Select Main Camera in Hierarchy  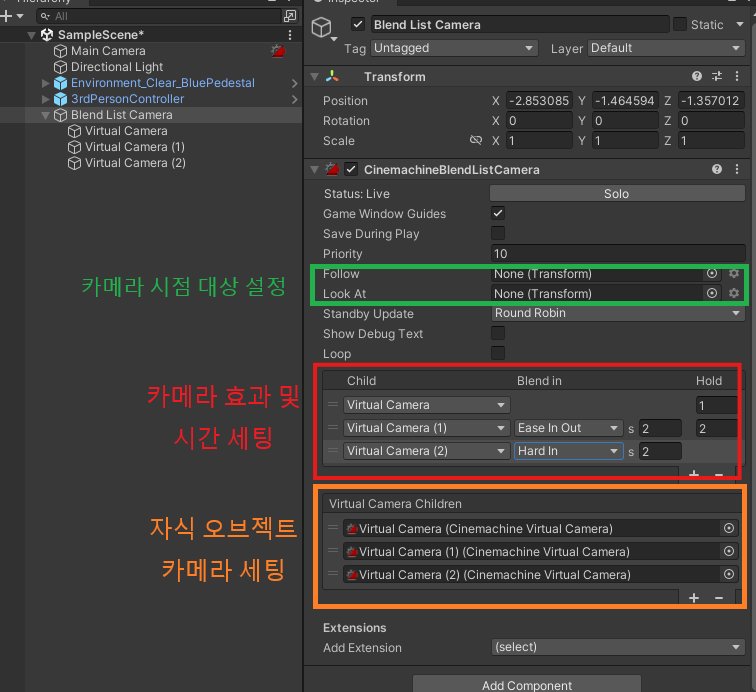[108, 51]
